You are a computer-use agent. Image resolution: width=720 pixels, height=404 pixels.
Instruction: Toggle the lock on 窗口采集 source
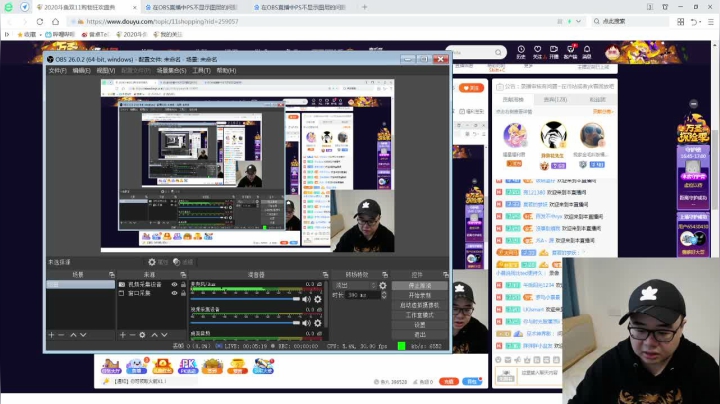point(183,293)
